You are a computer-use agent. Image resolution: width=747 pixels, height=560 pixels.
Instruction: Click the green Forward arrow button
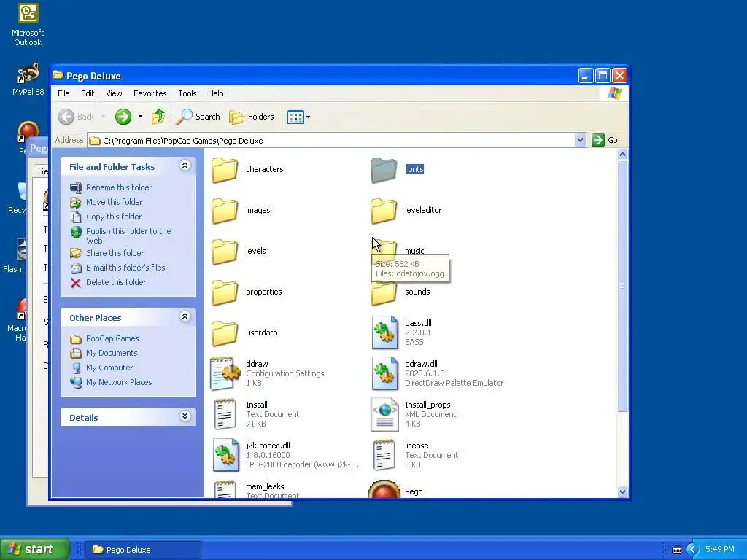pyautogui.click(x=123, y=117)
